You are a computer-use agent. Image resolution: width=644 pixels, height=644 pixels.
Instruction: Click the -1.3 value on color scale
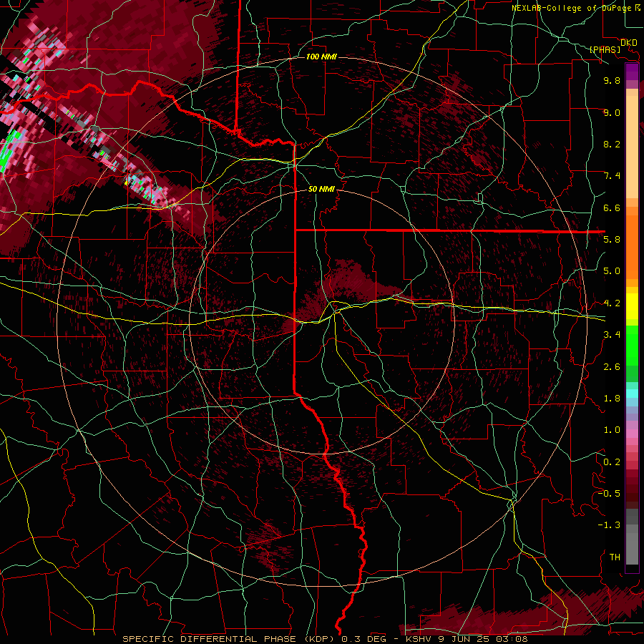609,525
